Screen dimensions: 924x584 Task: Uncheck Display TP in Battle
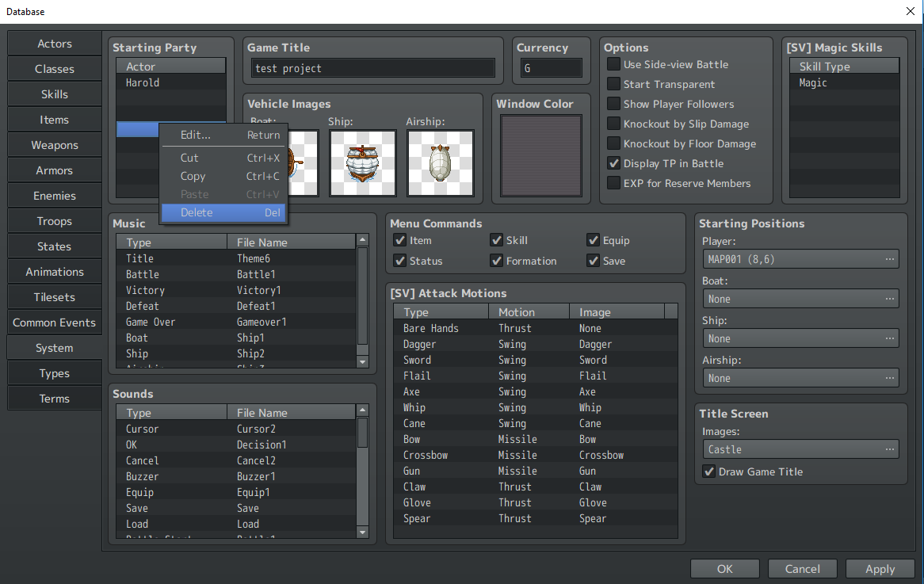coord(613,163)
